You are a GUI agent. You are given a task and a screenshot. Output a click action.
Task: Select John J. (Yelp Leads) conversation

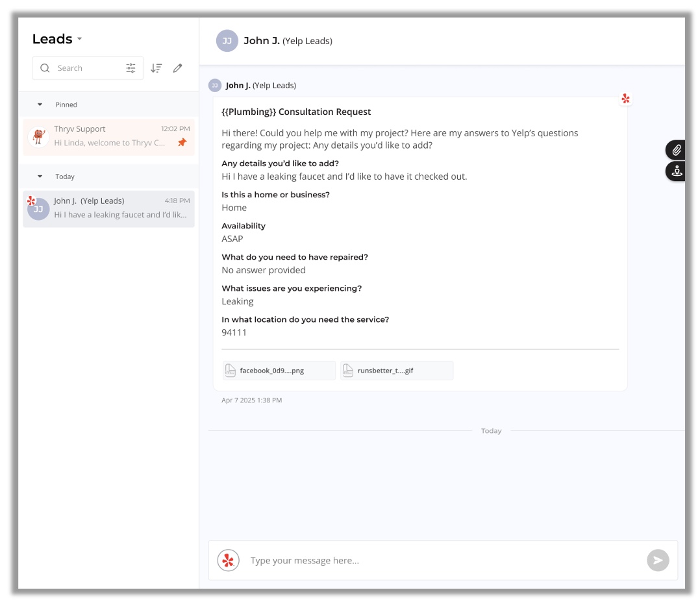tap(108, 208)
